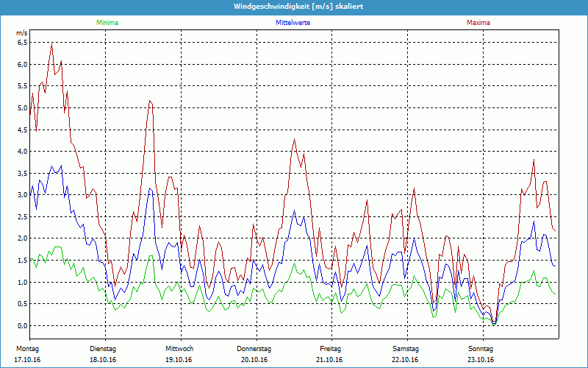Click the Montag day label

(27, 349)
